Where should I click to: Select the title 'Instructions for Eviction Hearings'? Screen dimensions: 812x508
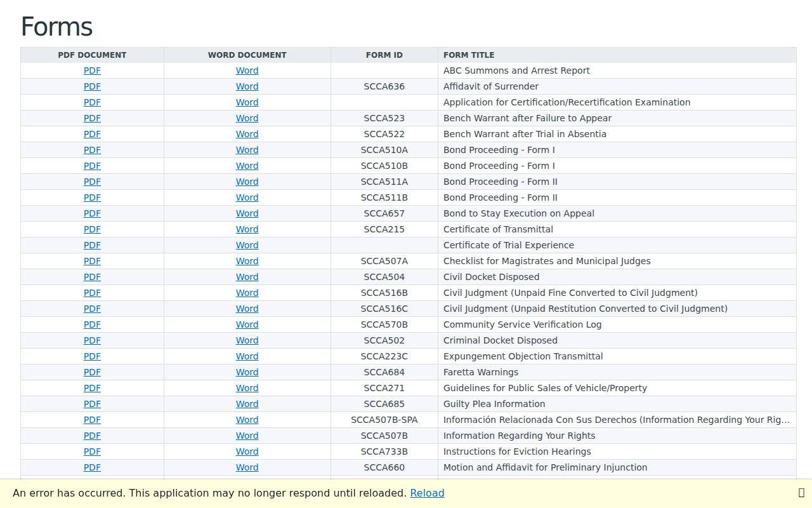click(x=517, y=451)
